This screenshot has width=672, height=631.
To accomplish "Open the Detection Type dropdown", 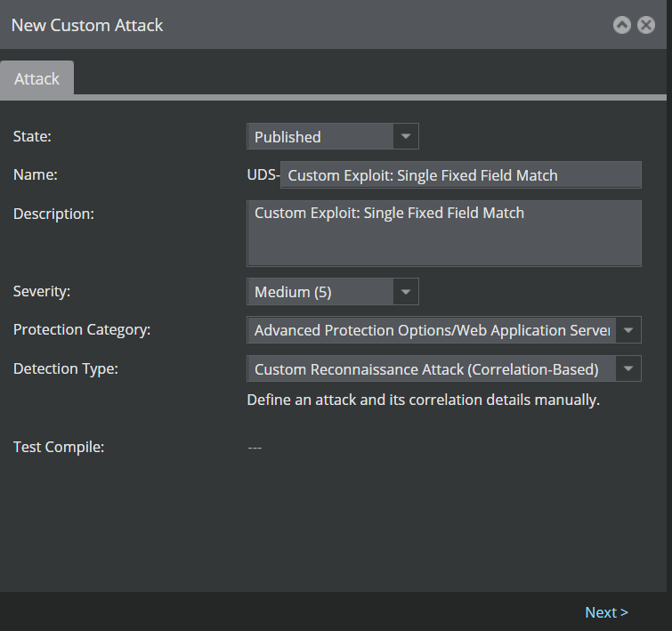I will tap(444, 368).
